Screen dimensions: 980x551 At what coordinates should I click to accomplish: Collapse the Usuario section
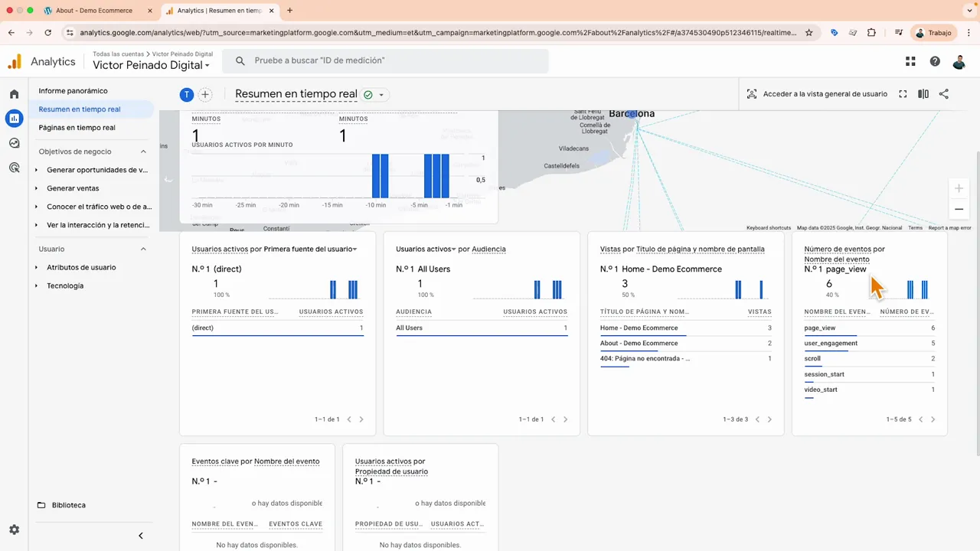(143, 249)
